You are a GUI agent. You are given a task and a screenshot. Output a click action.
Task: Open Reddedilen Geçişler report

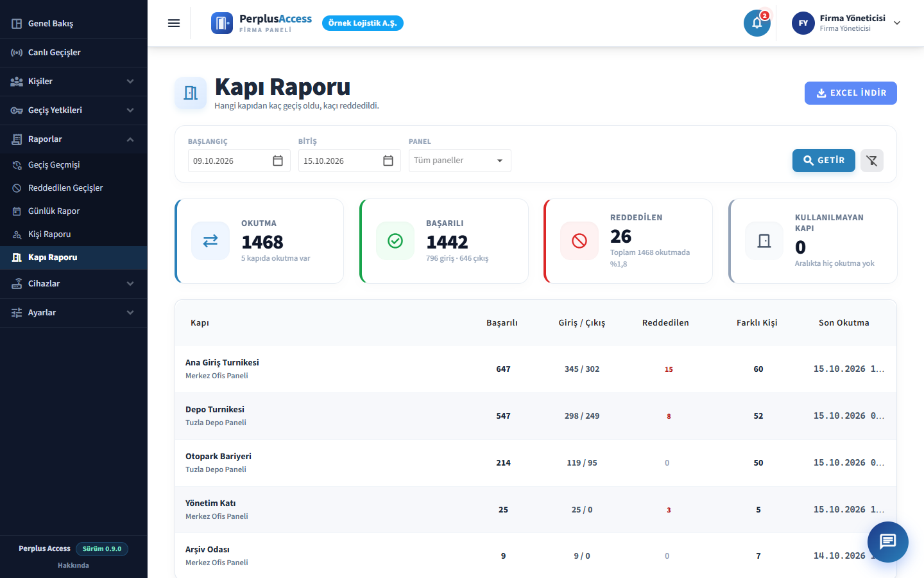tap(74, 188)
